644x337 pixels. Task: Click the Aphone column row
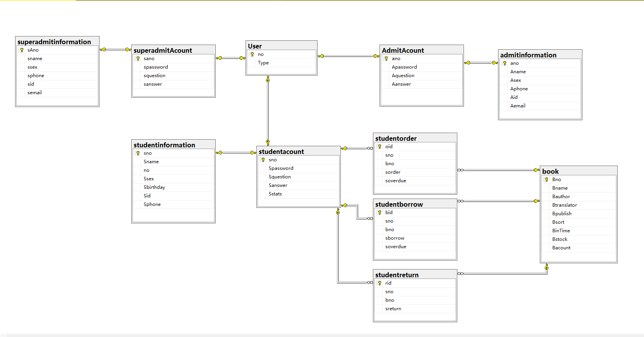click(540, 89)
